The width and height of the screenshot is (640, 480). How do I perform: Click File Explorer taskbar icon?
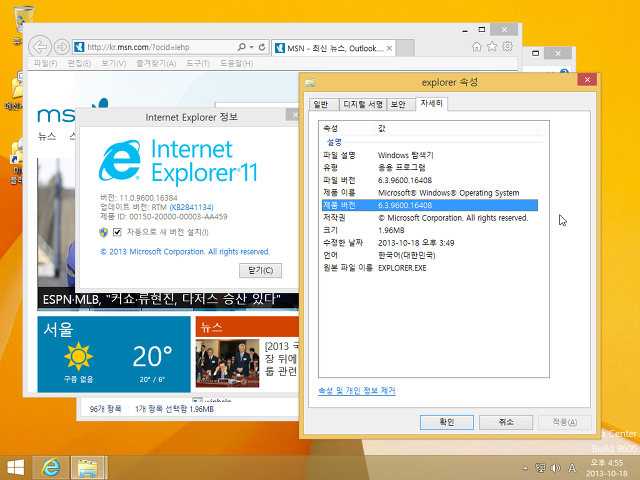point(89,468)
